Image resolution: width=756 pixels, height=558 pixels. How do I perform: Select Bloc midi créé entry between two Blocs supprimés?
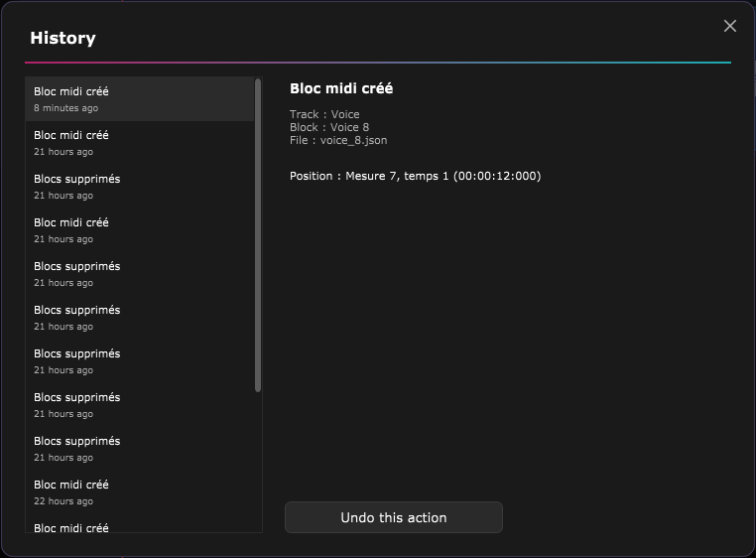tap(140, 230)
